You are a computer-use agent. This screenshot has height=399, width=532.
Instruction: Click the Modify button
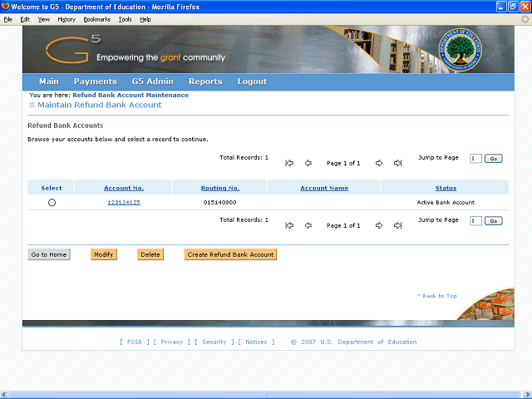103,254
